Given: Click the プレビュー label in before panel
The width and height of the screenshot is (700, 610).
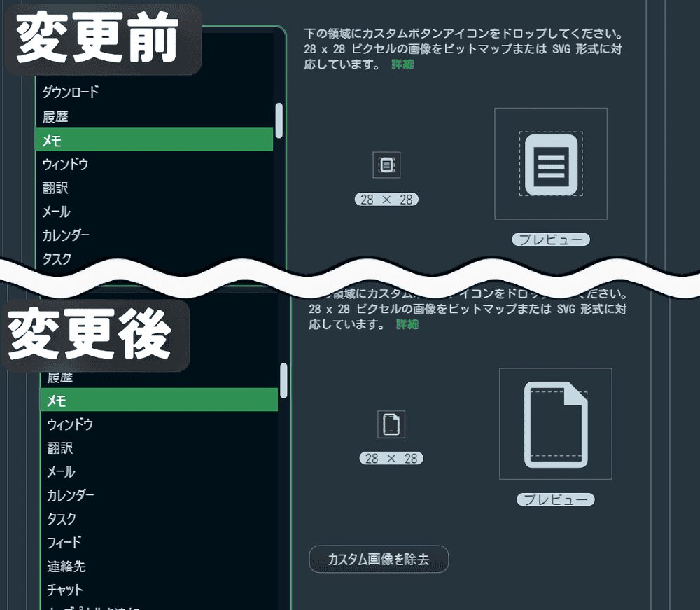Looking at the screenshot, I should [551, 240].
